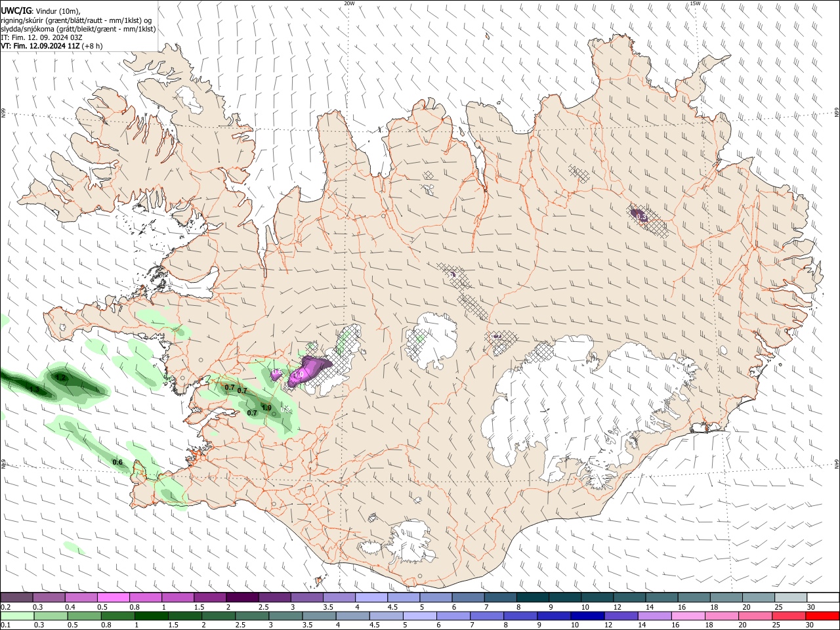Click the rigning/skúrir legend description line

[76, 20]
